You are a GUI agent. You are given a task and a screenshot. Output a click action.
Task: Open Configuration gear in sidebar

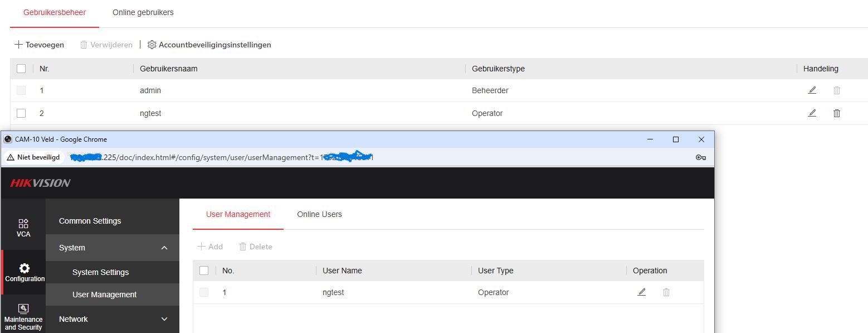coord(25,272)
